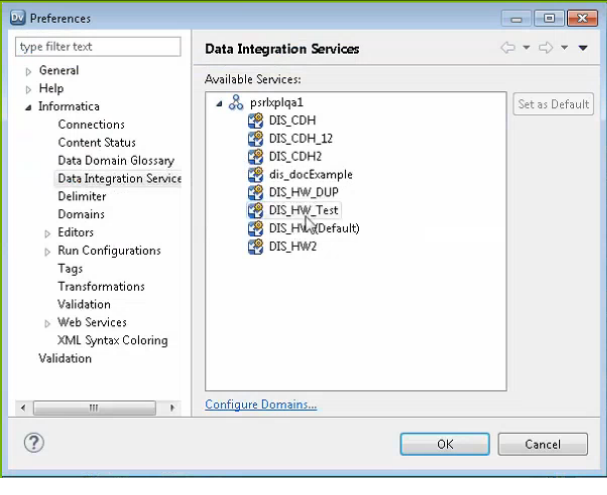Click the tree scrollbar left arrow
Viewport: 607px width, 495px height.
pyautogui.click(x=23, y=408)
